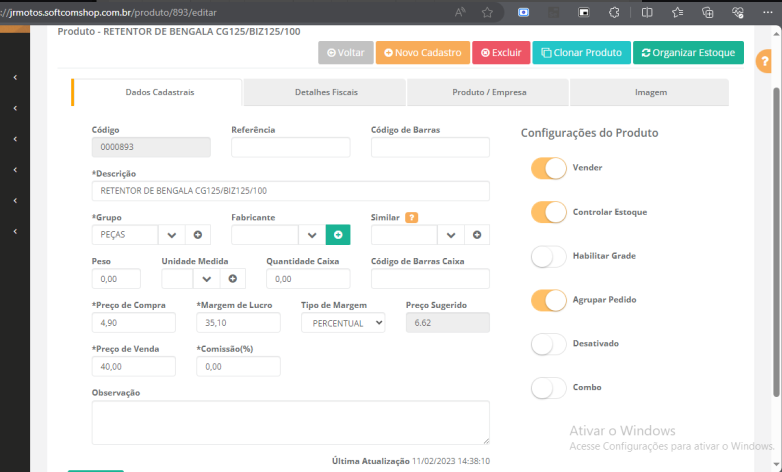Open browser extensions puzzle icon

pyautogui.click(x=616, y=13)
